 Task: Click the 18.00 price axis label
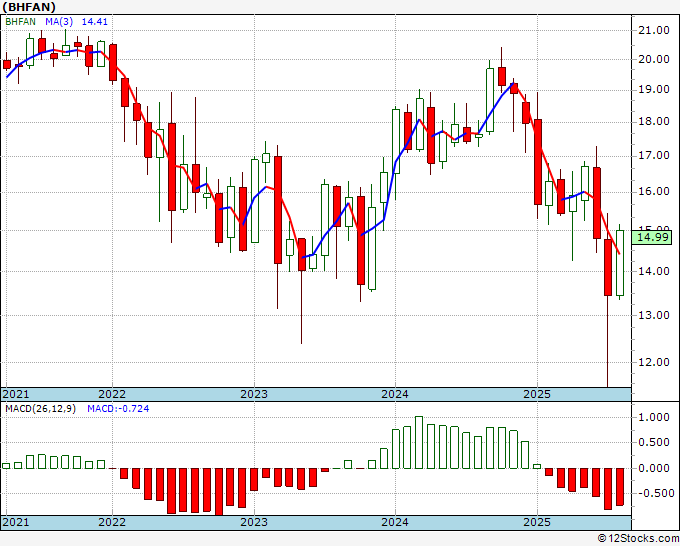point(654,121)
